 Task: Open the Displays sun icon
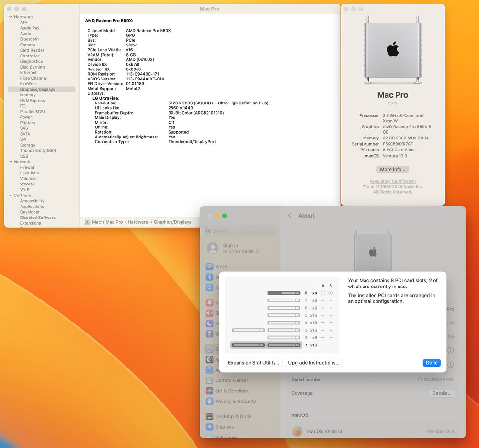209,427
